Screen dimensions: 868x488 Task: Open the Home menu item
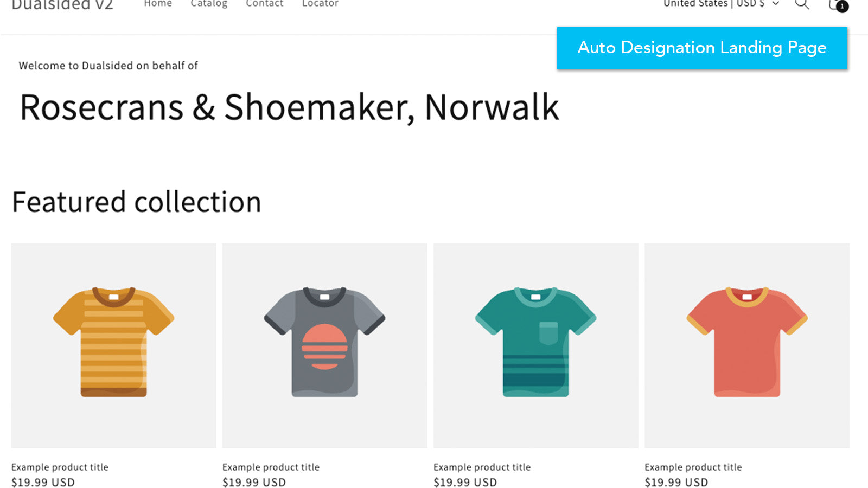tap(158, 4)
